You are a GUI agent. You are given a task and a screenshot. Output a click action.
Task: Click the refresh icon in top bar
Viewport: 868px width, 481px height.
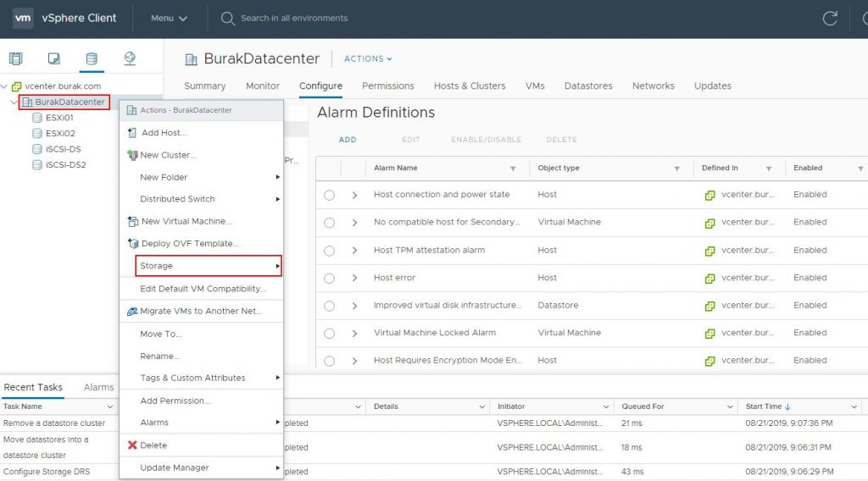[830, 19]
